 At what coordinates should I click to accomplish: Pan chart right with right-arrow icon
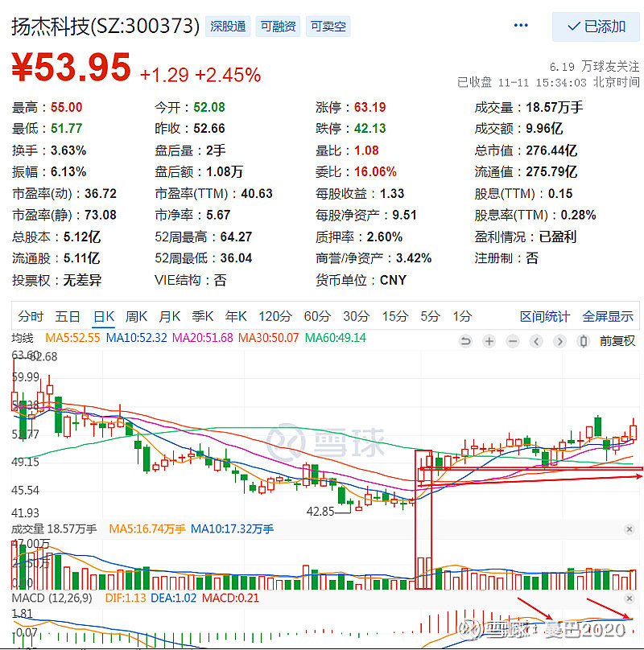click(559, 342)
